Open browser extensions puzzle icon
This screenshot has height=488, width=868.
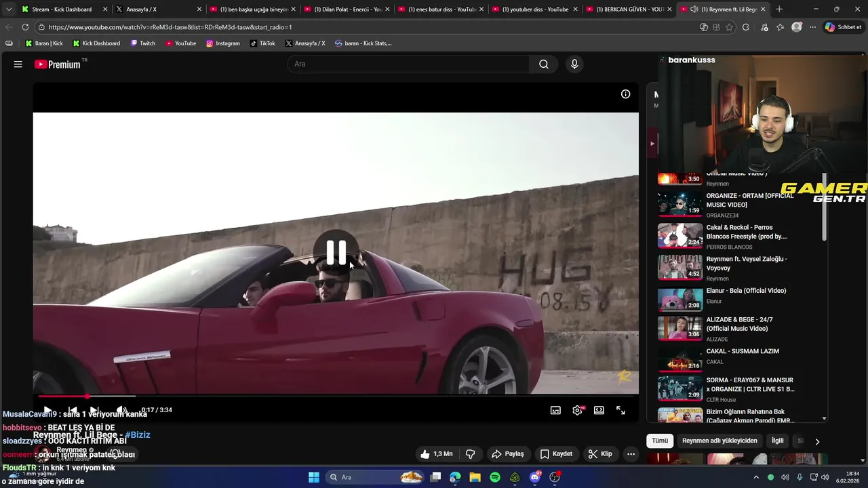click(746, 27)
